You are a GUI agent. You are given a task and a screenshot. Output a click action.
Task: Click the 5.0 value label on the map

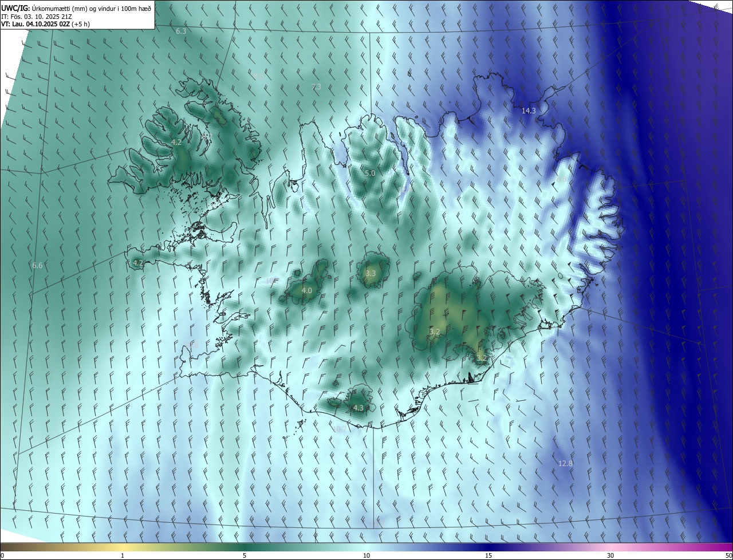pyautogui.click(x=370, y=173)
